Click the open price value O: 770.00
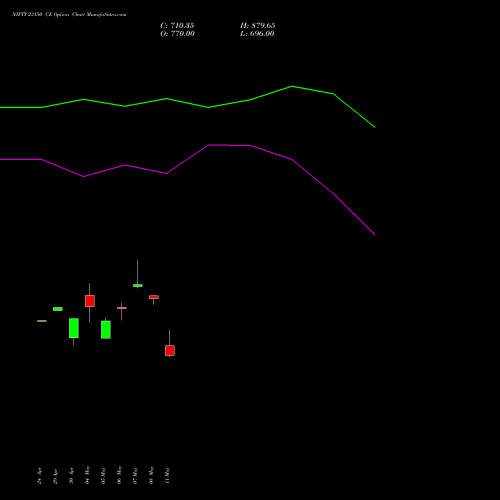The width and height of the screenshot is (500, 500). pos(177,34)
